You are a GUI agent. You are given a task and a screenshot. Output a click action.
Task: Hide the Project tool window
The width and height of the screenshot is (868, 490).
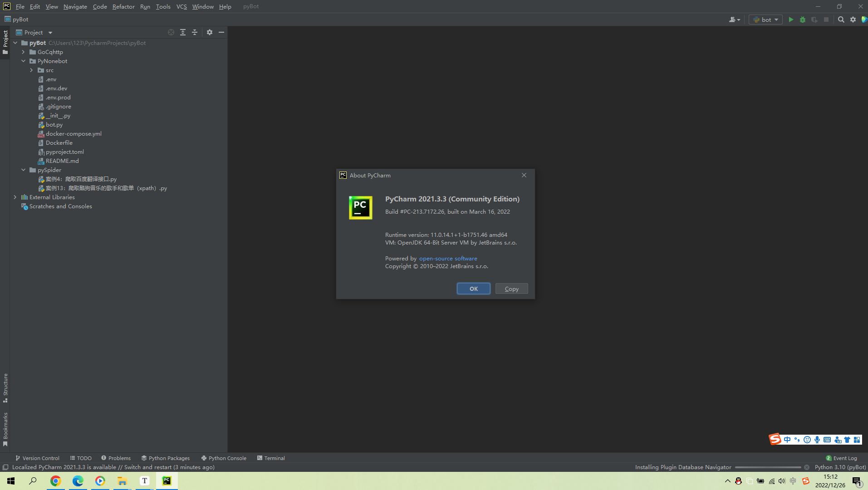coord(221,32)
